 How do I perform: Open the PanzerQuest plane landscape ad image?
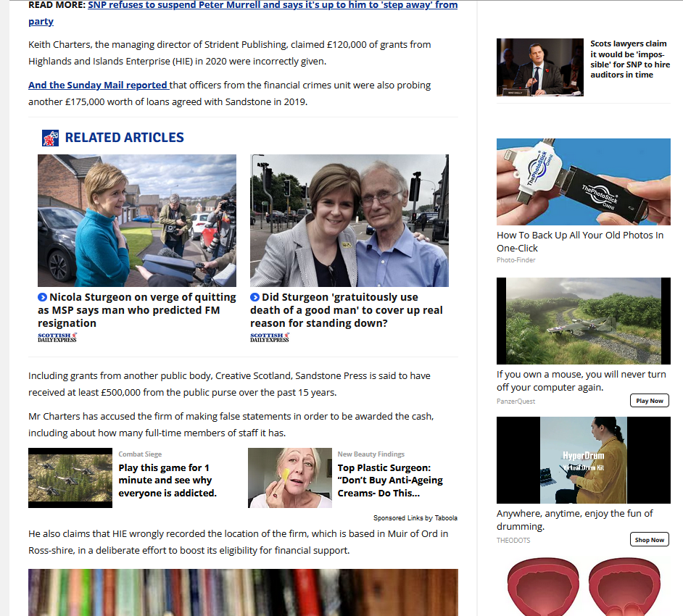[x=583, y=321]
